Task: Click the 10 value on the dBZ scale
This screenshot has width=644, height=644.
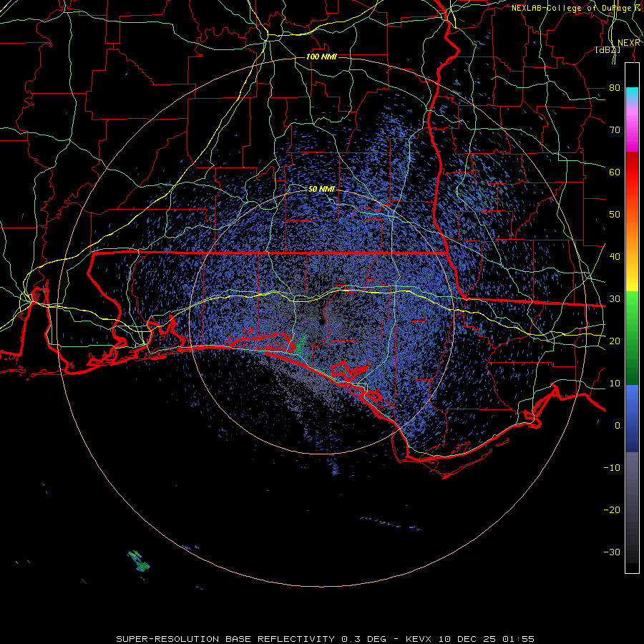Action: [615, 384]
